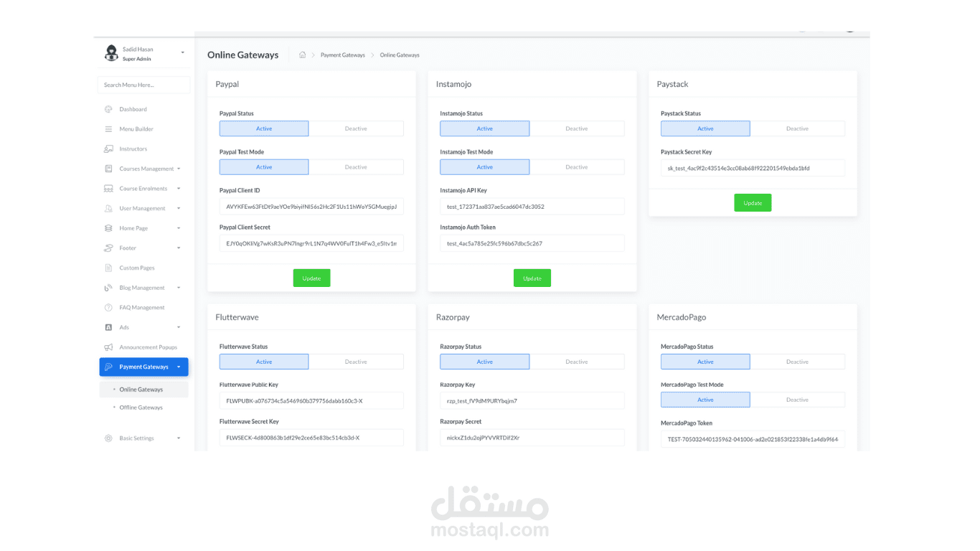Click Online Gateways breadcrumb link
Viewport: 980px width, 551px height.
[x=400, y=55]
